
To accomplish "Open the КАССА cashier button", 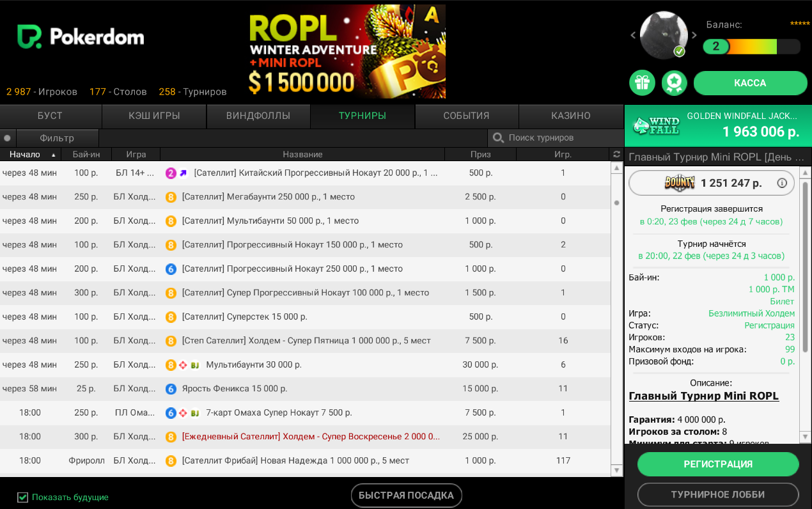I will tap(750, 82).
